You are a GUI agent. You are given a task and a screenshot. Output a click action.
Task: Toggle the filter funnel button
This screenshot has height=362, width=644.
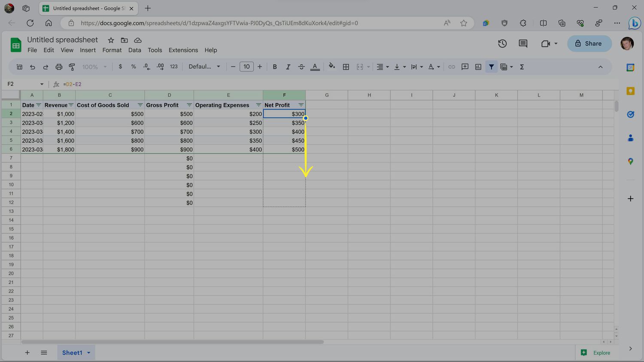pos(491,67)
